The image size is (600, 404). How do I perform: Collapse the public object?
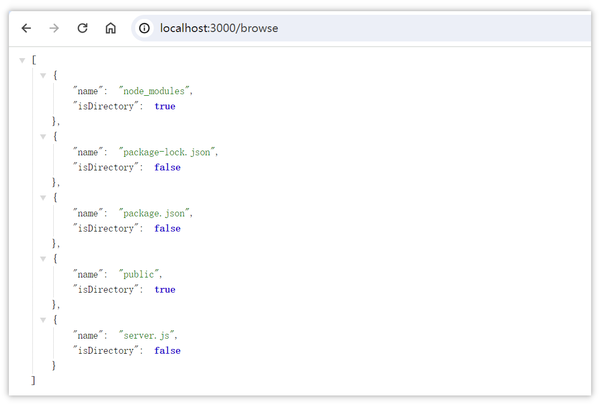43,259
